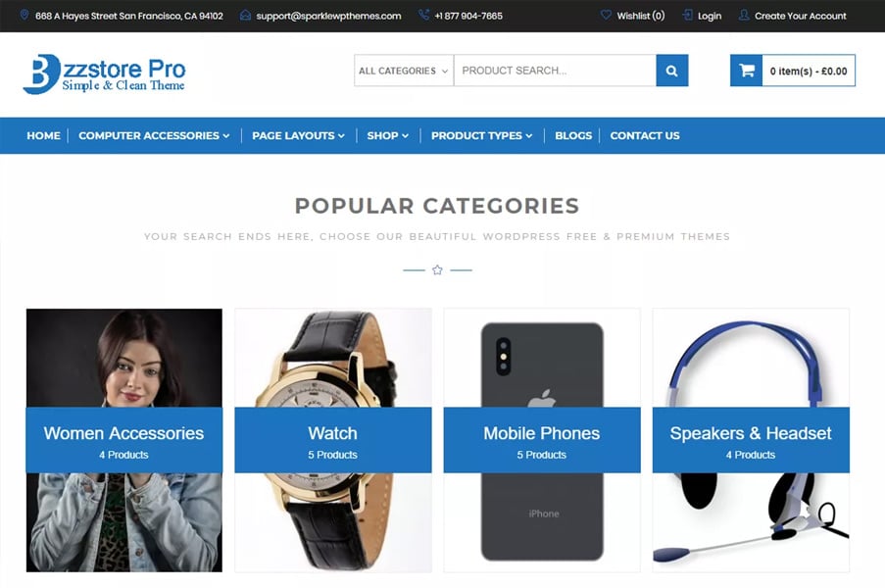This screenshot has width=885, height=588.
Task: Click the phone handset icon
Action: [x=423, y=16]
